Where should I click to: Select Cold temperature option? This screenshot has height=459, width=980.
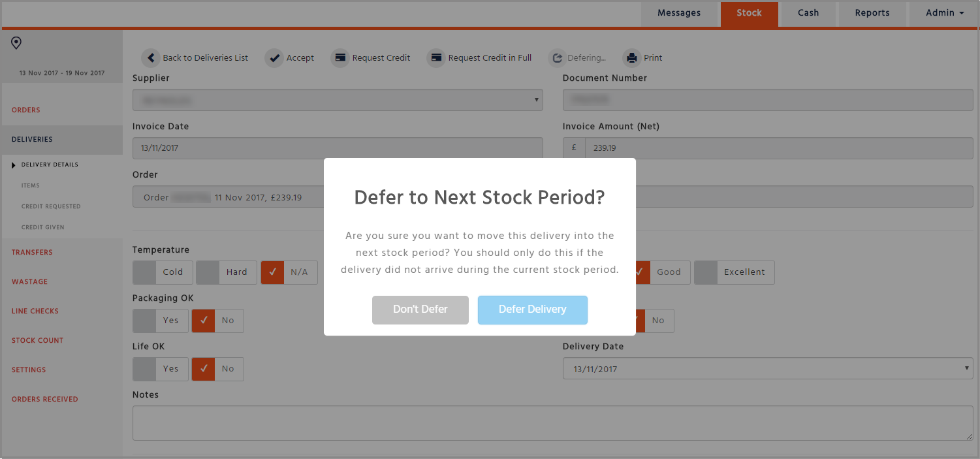(x=163, y=272)
